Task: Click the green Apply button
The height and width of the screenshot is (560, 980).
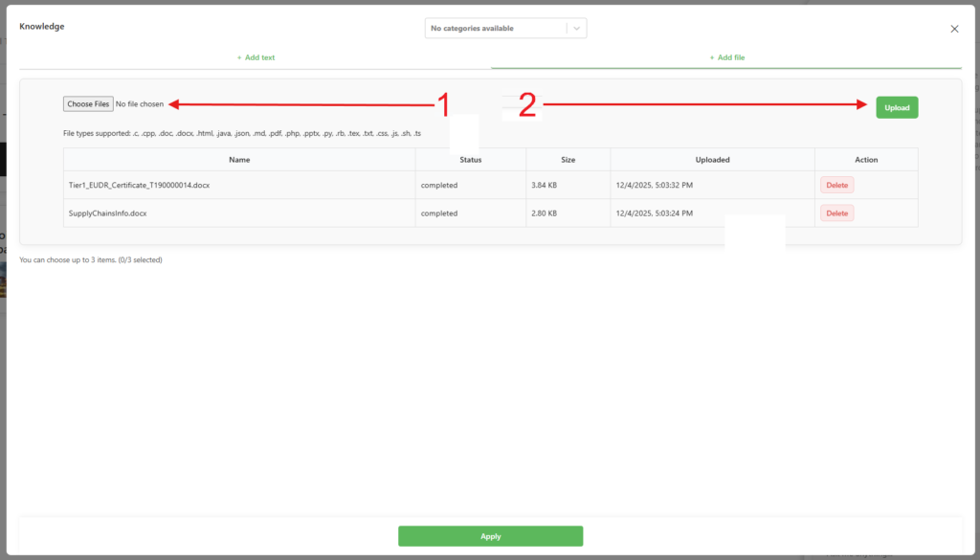Action: (490, 536)
